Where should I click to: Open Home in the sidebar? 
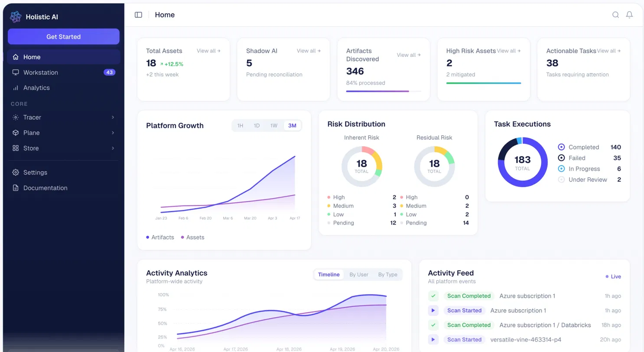click(64, 57)
